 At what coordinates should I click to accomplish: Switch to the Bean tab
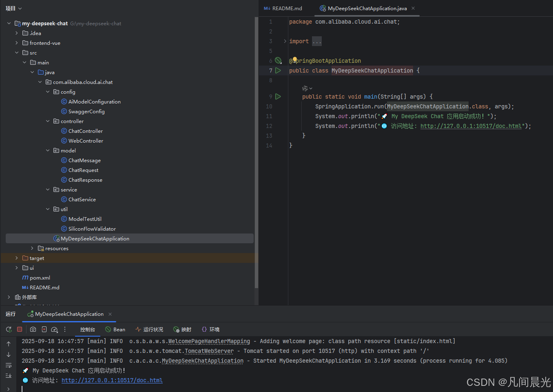click(x=115, y=329)
